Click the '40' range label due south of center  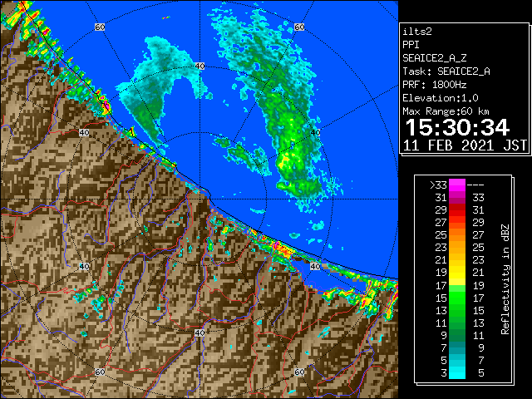pyautogui.click(x=199, y=332)
